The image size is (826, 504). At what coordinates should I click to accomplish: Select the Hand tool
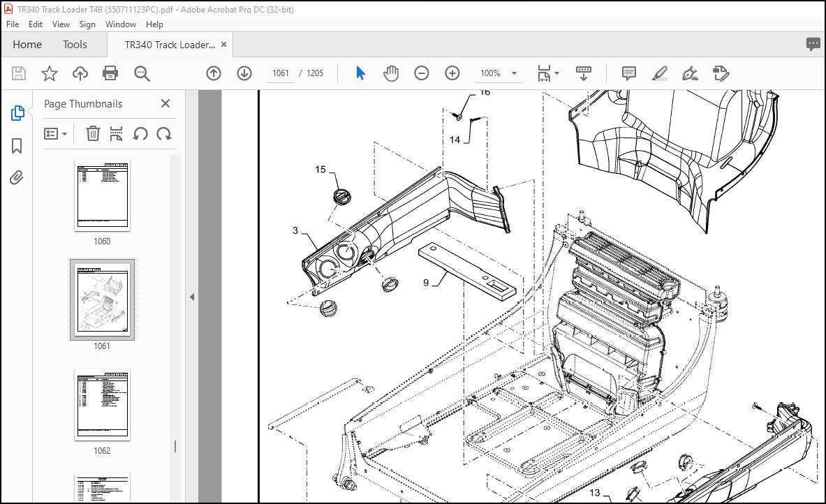(391, 73)
